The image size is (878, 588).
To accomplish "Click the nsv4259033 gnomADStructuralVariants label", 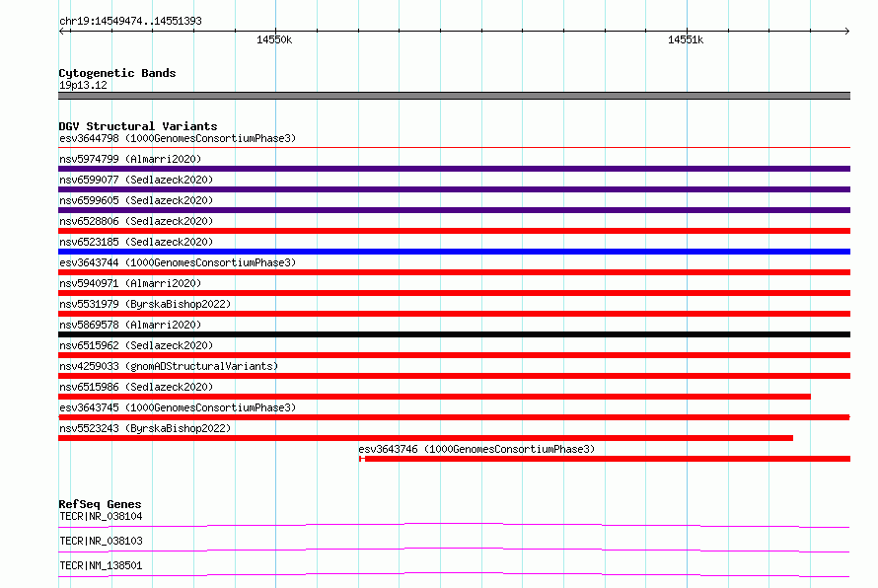I will (169, 366).
